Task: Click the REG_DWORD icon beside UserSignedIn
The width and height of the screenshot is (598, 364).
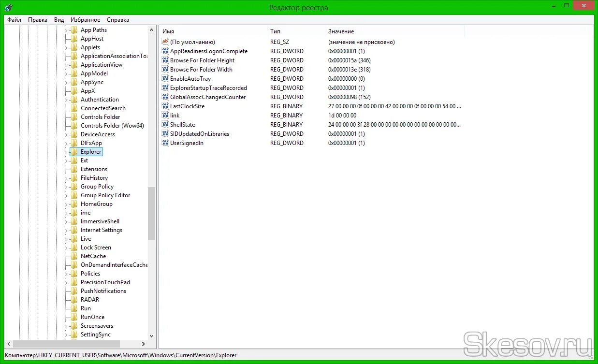Action: pos(164,143)
